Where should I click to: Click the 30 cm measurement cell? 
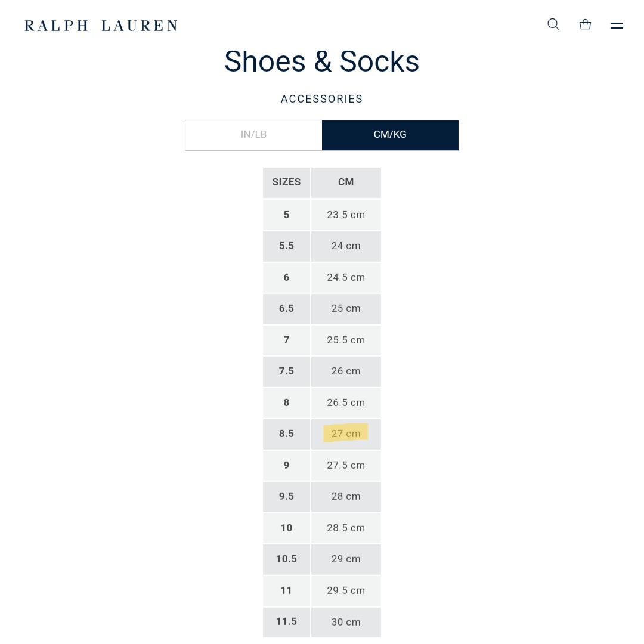point(346,622)
